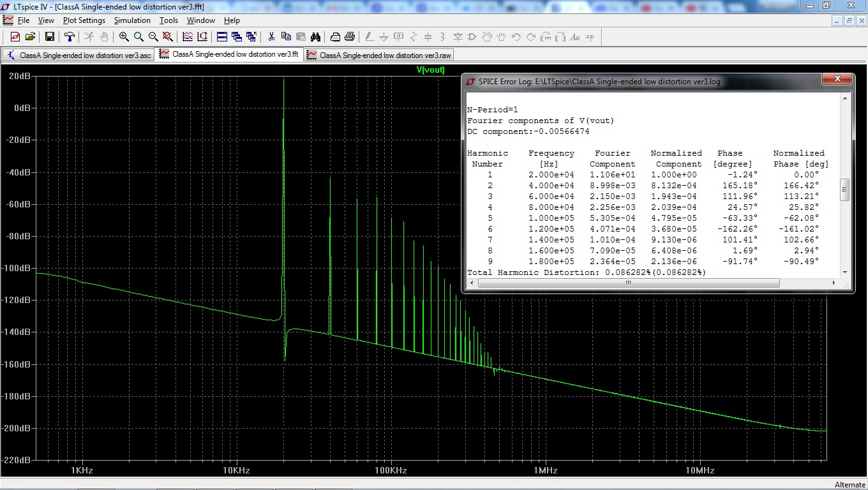Click the error log vertical scrollbar thumb
The image size is (868, 490).
click(845, 190)
